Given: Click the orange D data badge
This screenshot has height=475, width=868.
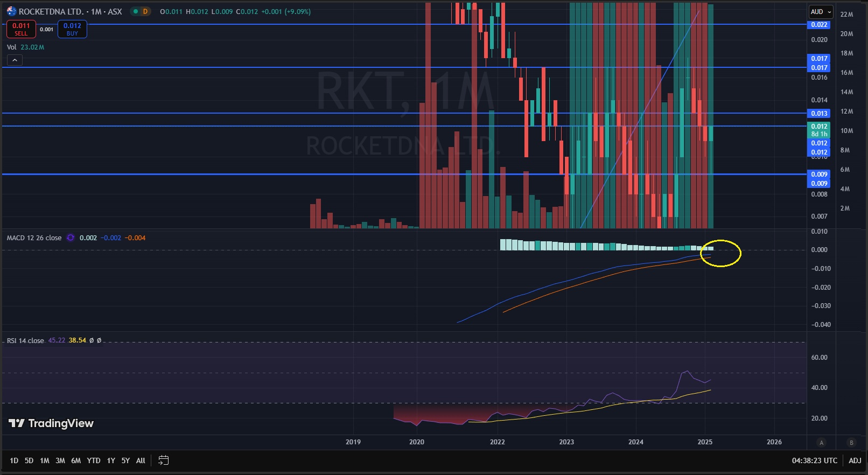Looking at the screenshot, I should coord(145,11).
